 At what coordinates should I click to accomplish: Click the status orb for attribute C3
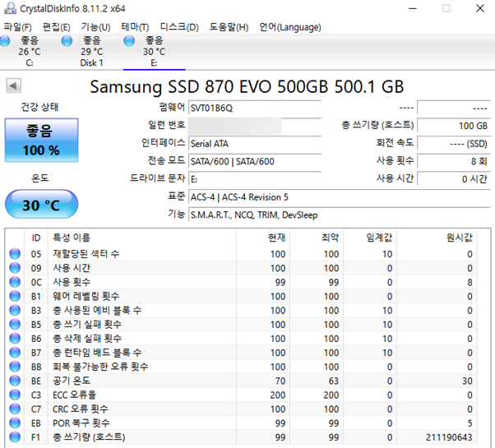[x=15, y=395]
